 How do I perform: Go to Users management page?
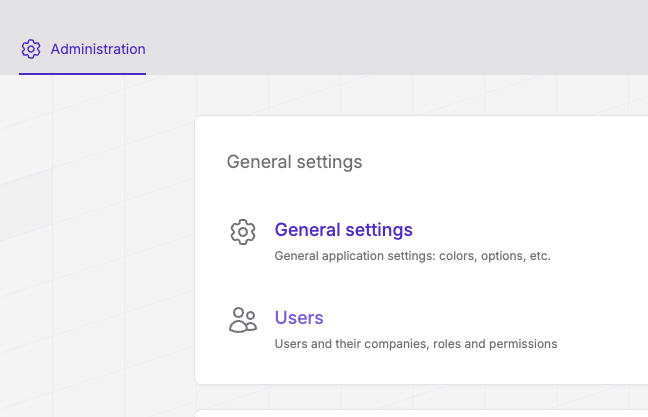299,318
